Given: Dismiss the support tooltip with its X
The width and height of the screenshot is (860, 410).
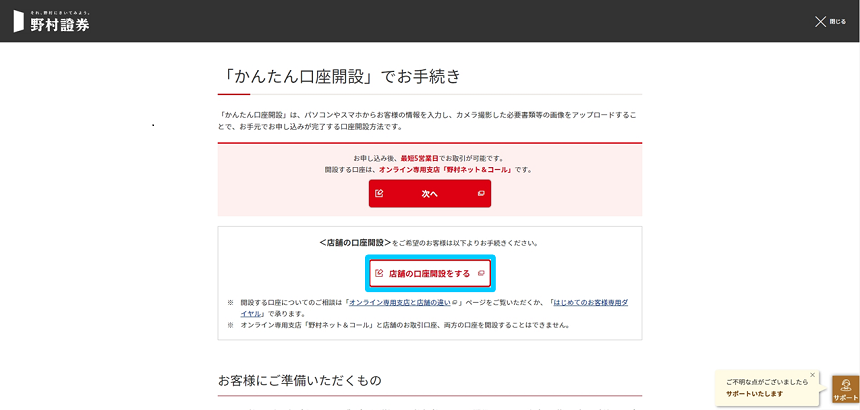Looking at the screenshot, I should [812, 375].
